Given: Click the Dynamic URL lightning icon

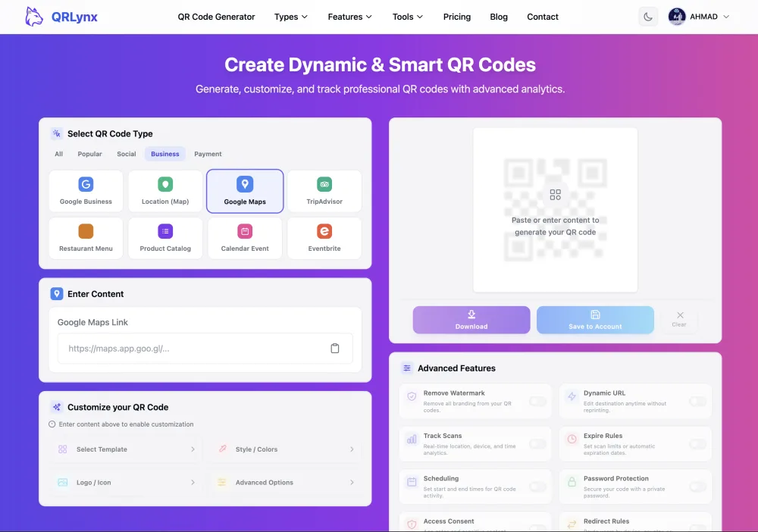Looking at the screenshot, I should [x=572, y=396].
